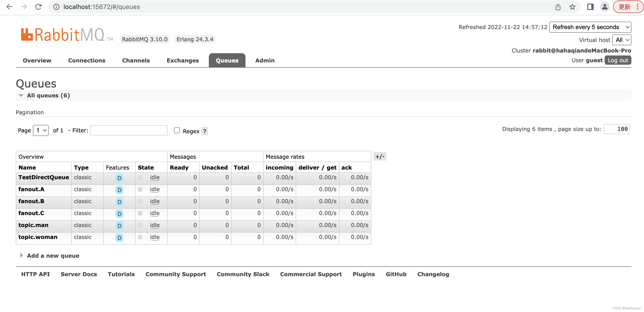Viewport: 644px width, 312px height.
Task: Click the durable D badge for TestDirectQueue
Action: (x=119, y=178)
